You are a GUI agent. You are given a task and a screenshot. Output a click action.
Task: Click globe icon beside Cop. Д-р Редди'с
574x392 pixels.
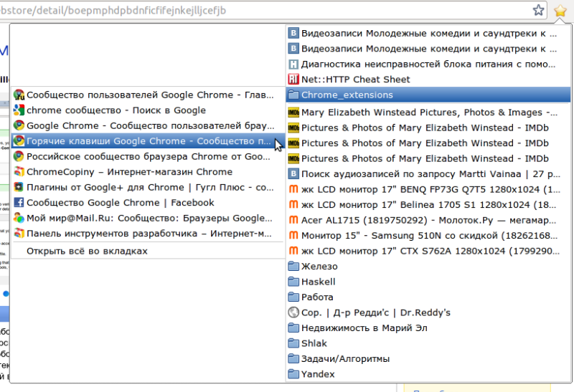[293, 312]
